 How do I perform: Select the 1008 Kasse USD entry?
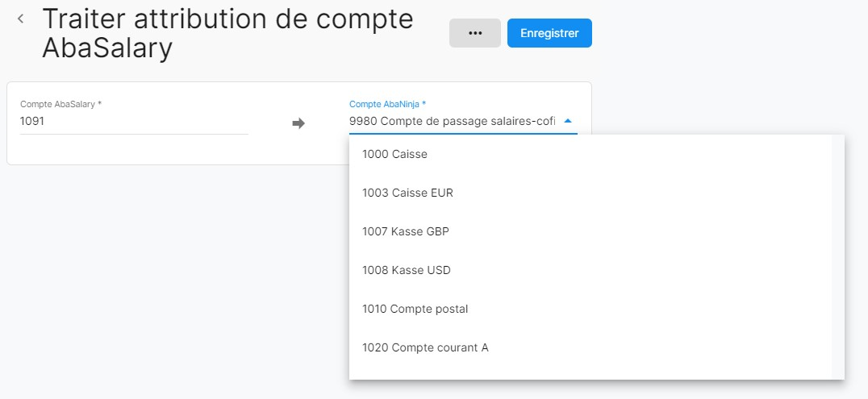coord(406,270)
